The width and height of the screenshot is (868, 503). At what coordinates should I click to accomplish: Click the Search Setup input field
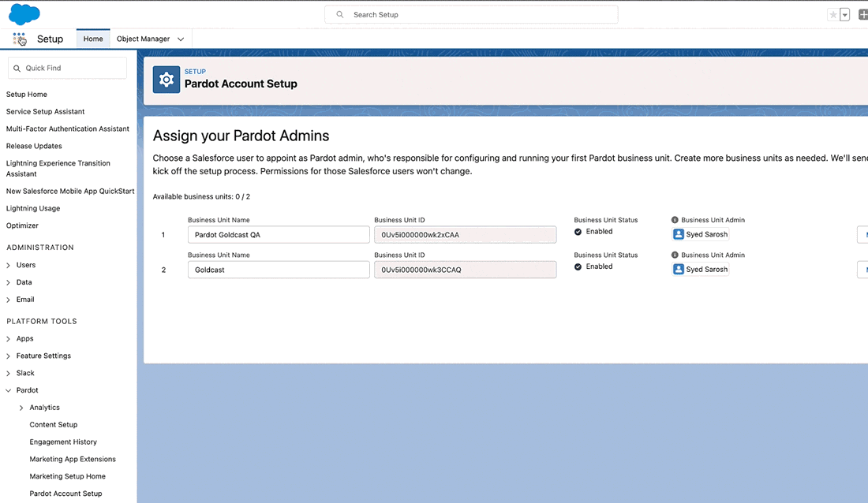tap(471, 14)
